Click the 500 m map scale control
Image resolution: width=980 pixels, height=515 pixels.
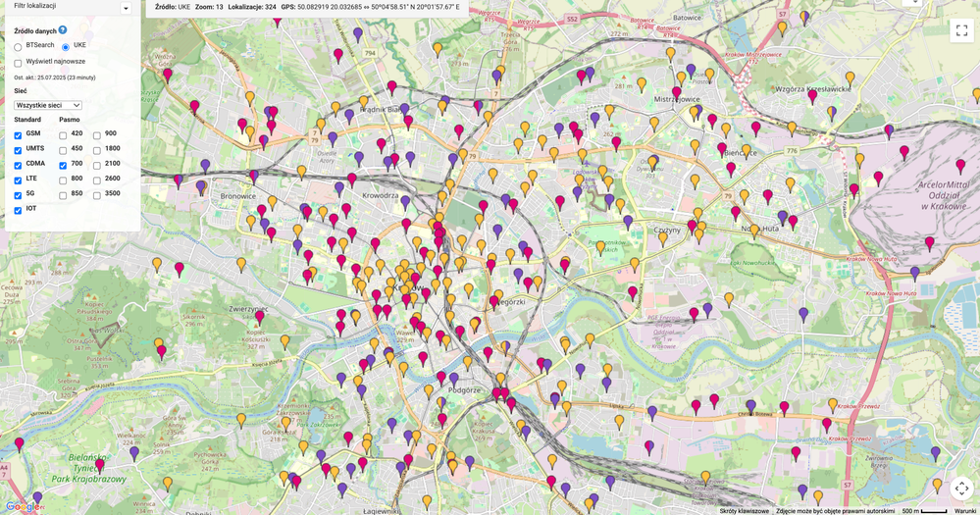[x=924, y=511]
